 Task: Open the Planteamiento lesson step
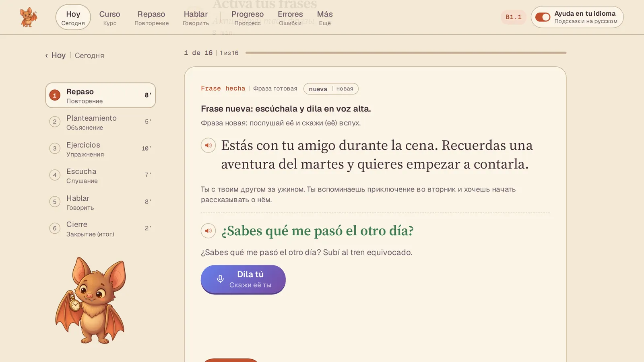101,122
